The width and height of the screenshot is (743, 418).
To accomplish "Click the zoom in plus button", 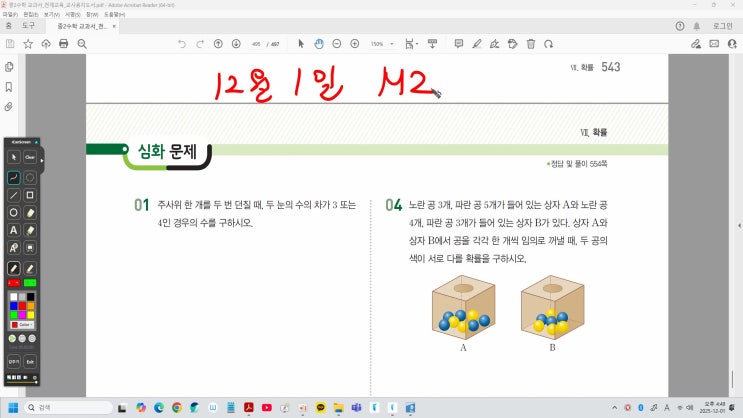I will (x=353, y=44).
